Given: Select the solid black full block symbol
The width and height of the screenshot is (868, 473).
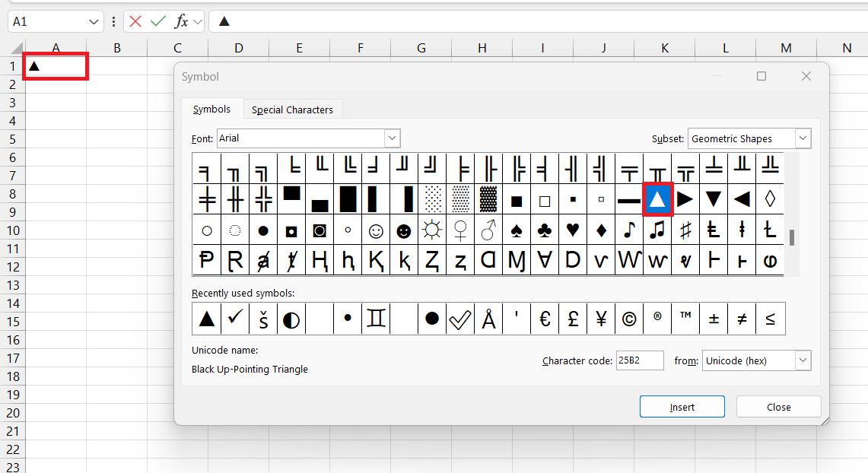Looking at the screenshot, I should pos(348,199).
